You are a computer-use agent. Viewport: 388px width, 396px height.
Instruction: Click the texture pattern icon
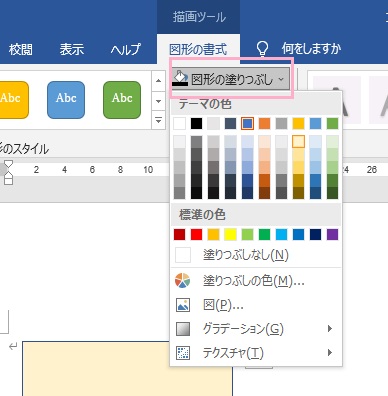(183, 353)
